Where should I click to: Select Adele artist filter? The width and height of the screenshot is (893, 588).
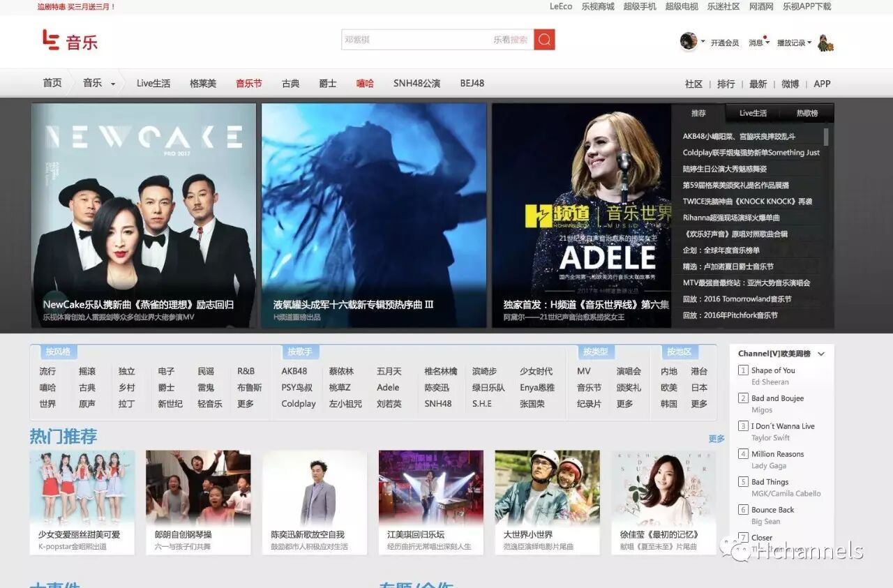tap(388, 388)
